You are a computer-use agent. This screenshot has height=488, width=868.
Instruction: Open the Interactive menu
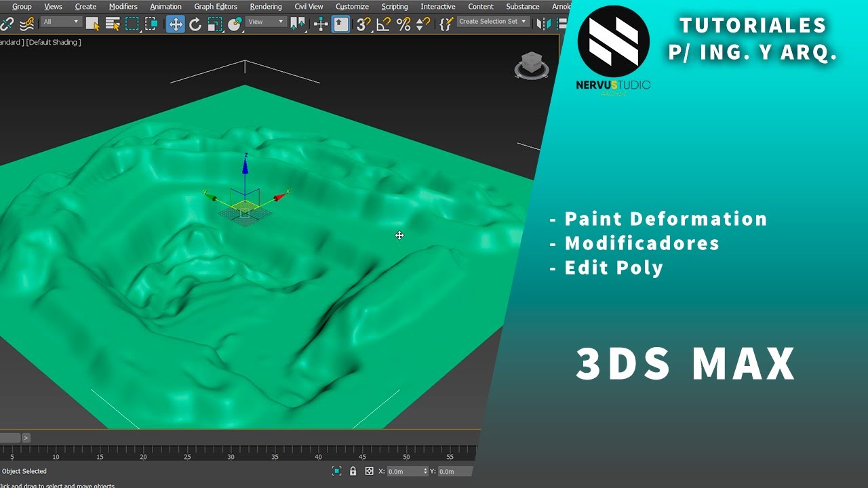click(x=438, y=7)
